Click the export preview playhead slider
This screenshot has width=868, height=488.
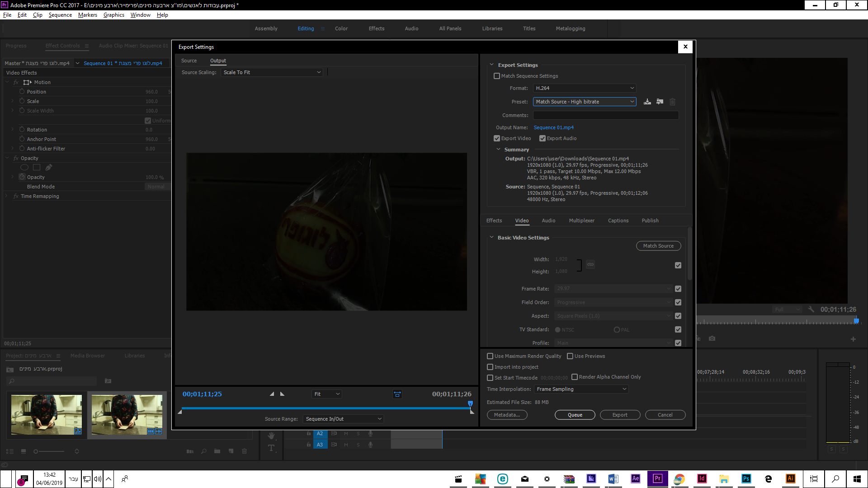pyautogui.click(x=470, y=404)
